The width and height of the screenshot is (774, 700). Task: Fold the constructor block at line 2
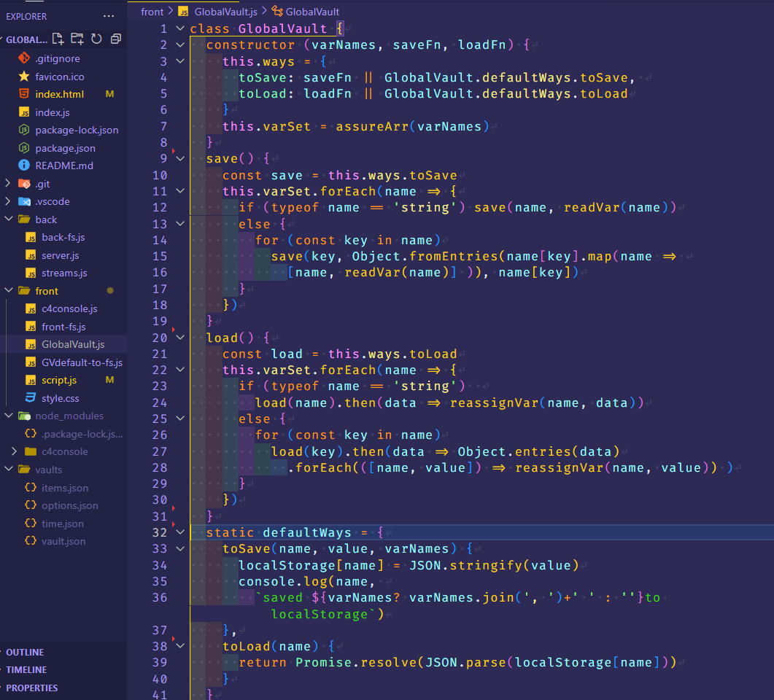(180, 45)
